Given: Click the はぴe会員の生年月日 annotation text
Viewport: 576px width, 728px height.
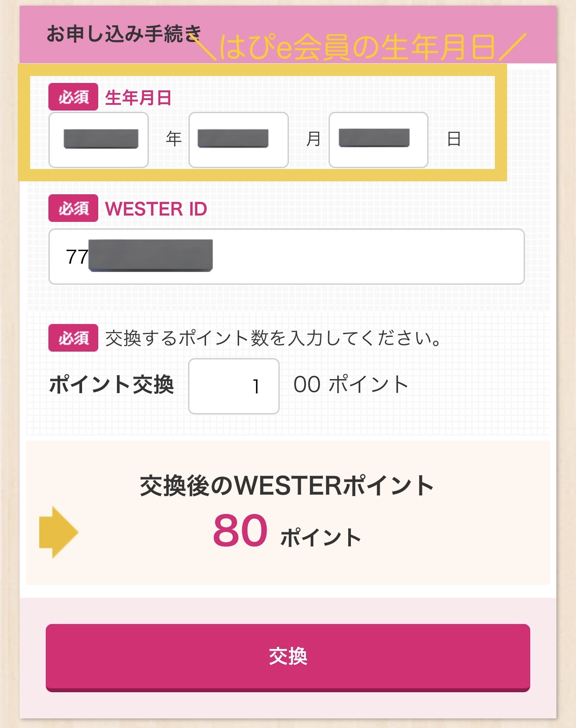Looking at the screenshot, I should pos(358,47).
